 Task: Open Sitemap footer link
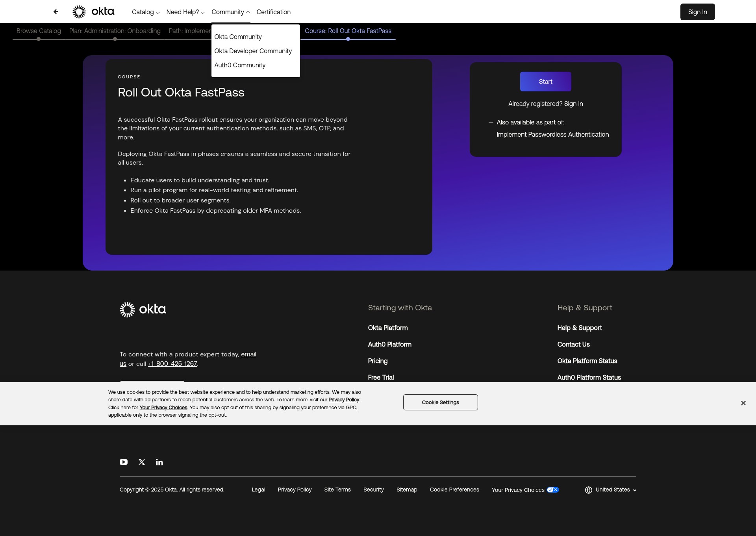point(407,490)
